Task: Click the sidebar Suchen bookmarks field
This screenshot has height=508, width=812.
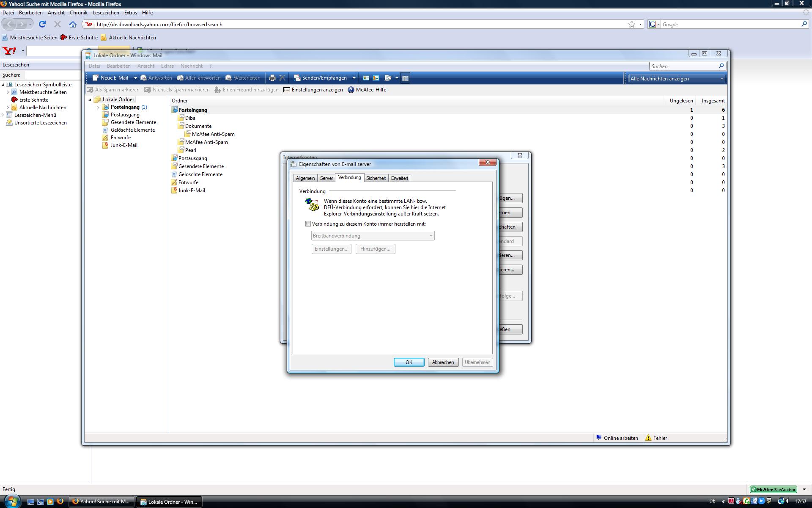Action: (53, 75)
